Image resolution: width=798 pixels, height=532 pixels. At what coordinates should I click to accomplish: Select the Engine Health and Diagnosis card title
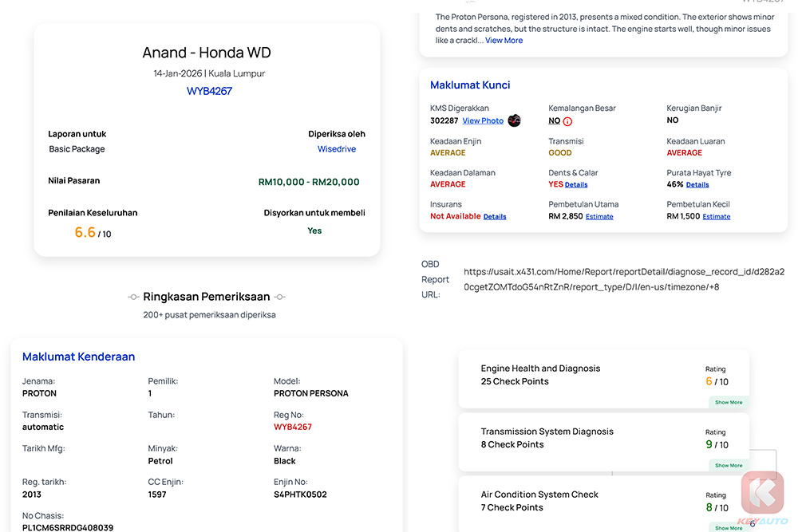click(540, 368)
